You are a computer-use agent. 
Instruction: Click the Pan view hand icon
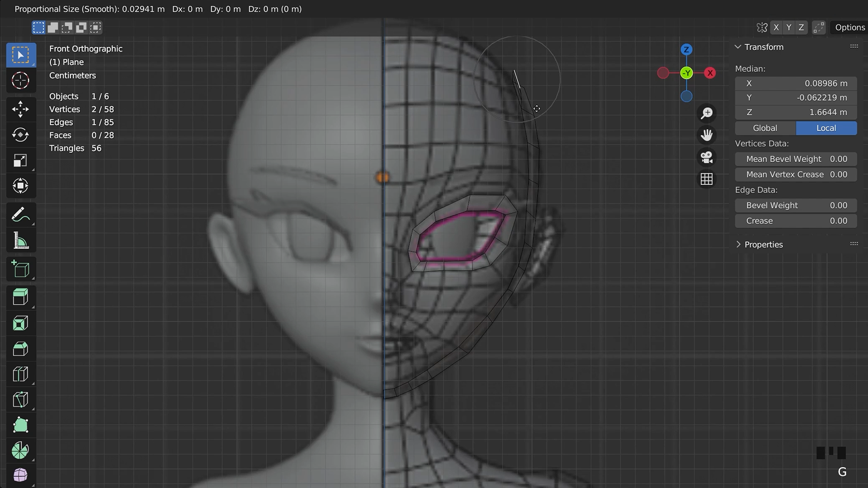click(707, 135)
